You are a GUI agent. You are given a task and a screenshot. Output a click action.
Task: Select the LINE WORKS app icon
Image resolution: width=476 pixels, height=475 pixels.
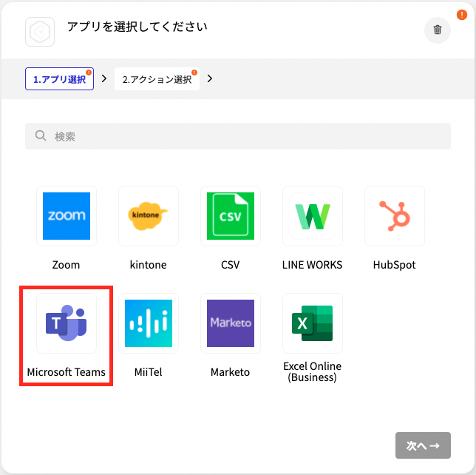tap(313, 216)
